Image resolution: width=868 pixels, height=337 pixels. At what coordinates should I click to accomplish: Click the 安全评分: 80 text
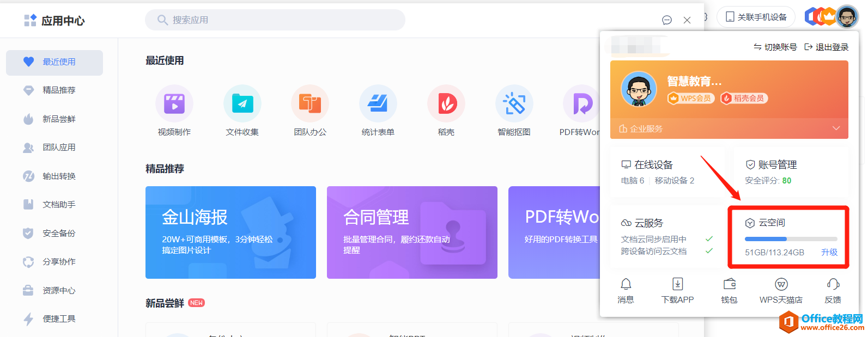[768, 181]
